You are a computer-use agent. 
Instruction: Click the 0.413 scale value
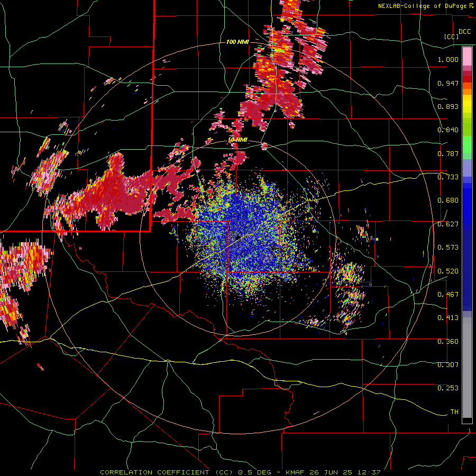tap(448, 318)
